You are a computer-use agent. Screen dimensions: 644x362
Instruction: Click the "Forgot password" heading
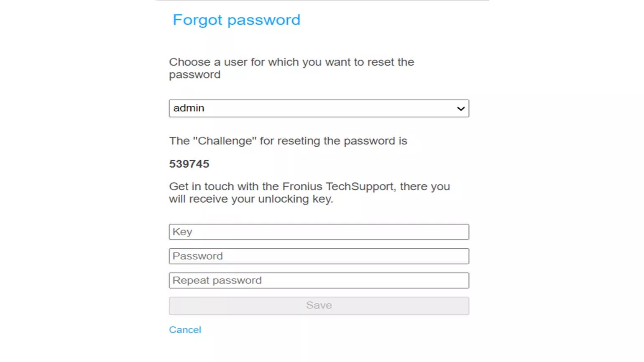tap(236, 20)
